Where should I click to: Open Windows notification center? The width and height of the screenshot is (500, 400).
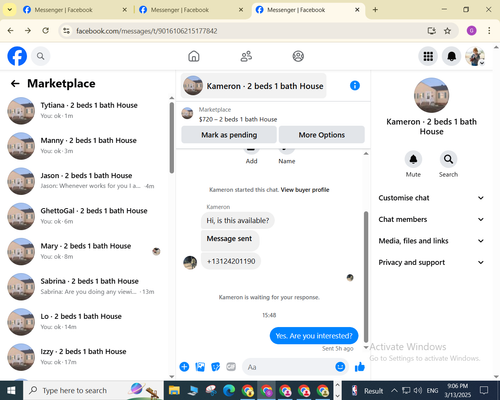click(x=484, y=390)
